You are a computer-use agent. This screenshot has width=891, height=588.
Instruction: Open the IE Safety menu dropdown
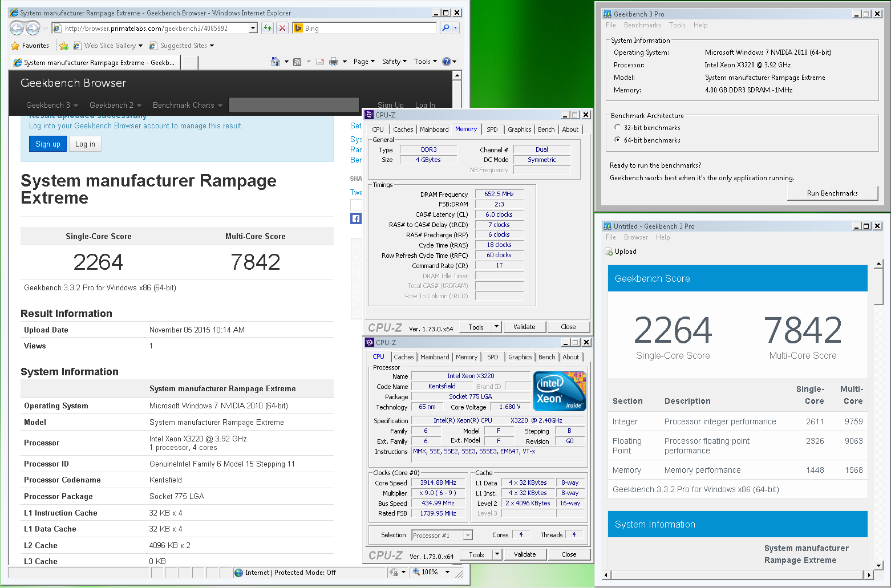click(x=394, y=62)
